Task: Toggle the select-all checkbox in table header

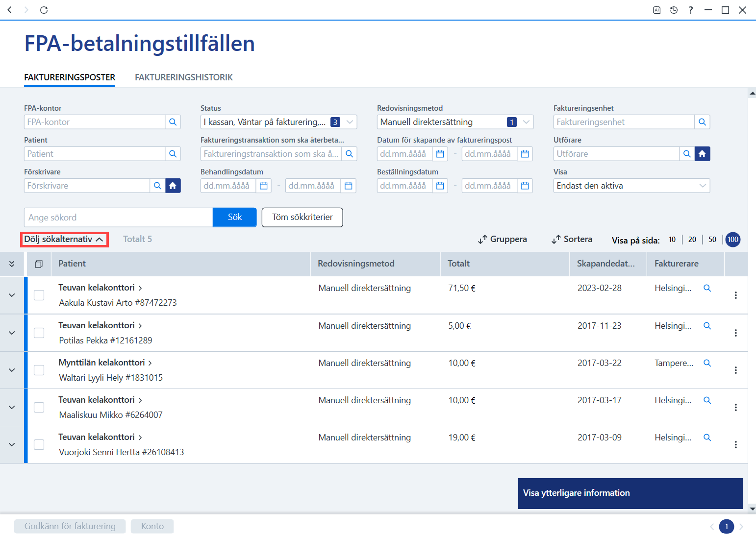Action: (x=39, y=264)
